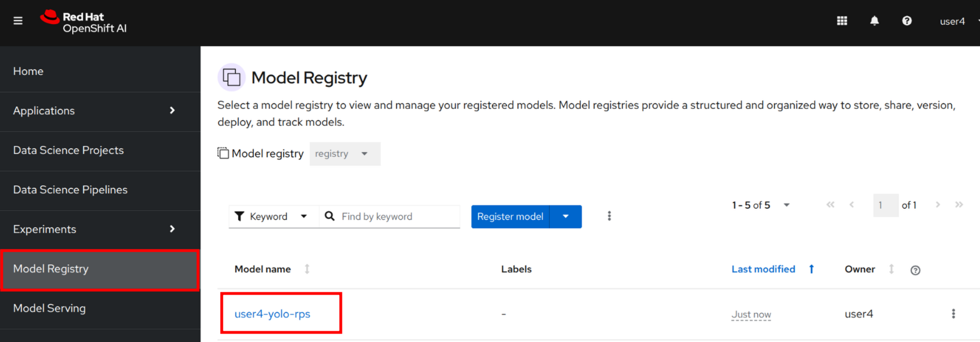Click the Find by keyword field
980x342 pixels.
pos(390,217)
